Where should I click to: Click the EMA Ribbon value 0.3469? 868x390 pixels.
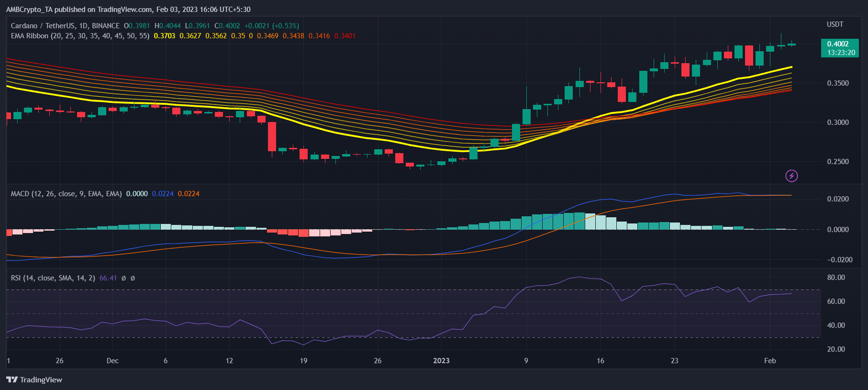(x=267, y=36)
